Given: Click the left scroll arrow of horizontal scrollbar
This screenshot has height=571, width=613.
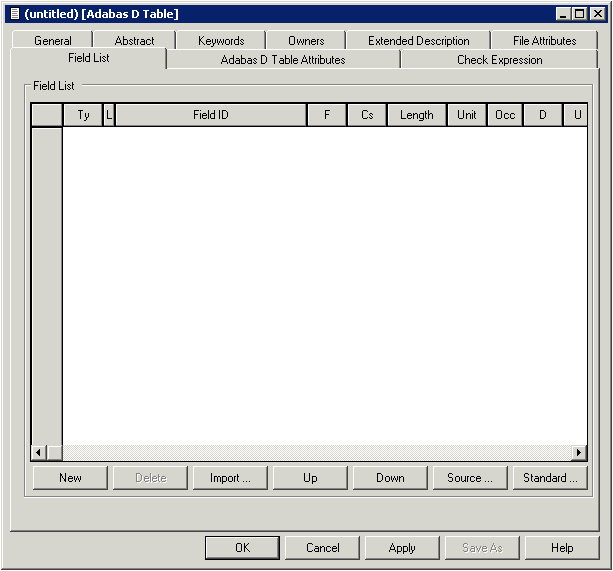Looking at the screenshot, I should 39,453.
